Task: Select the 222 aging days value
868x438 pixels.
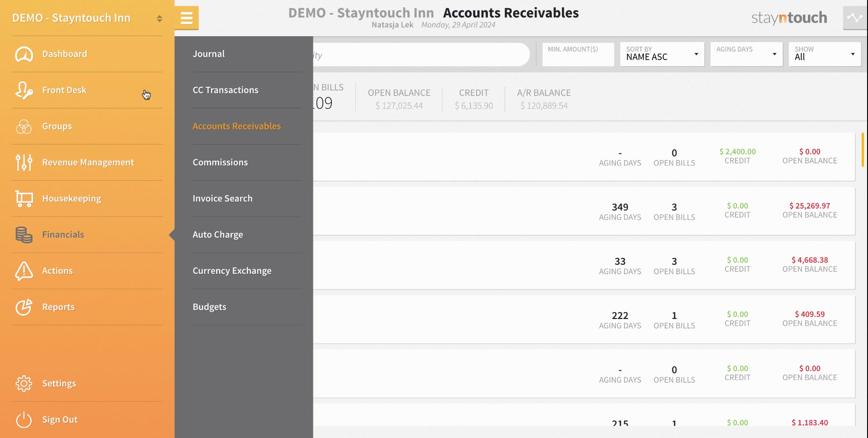Action: [620, 315]
